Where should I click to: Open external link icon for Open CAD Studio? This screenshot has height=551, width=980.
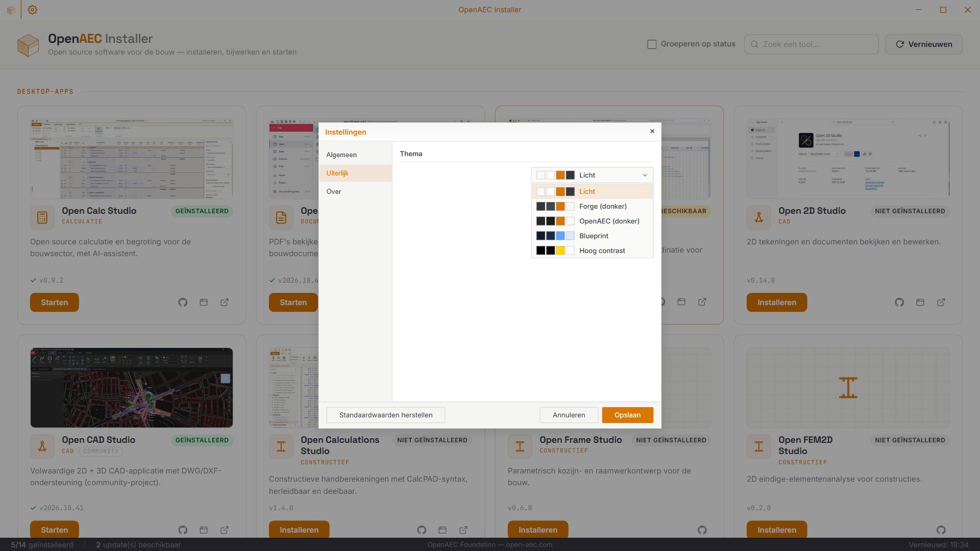[225, 530]
